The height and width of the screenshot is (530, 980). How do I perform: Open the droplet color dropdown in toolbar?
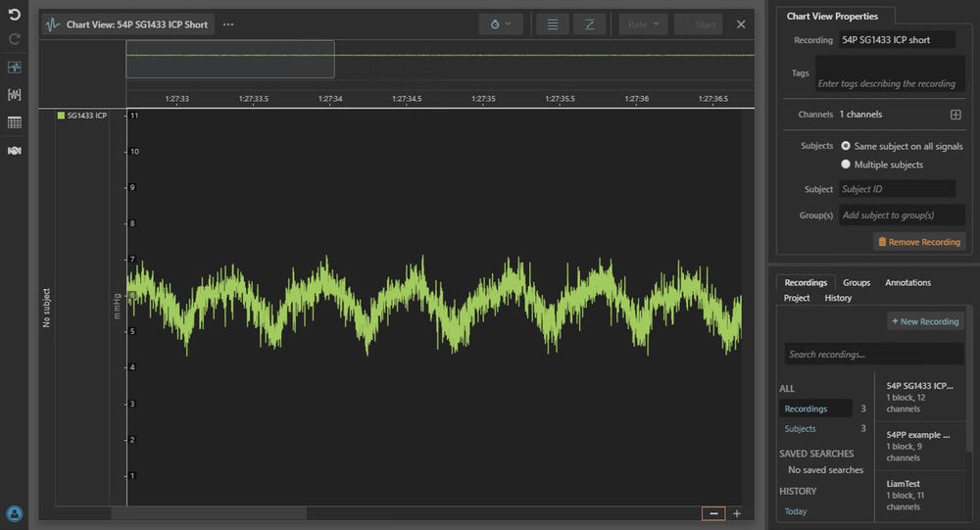(501, 24)
